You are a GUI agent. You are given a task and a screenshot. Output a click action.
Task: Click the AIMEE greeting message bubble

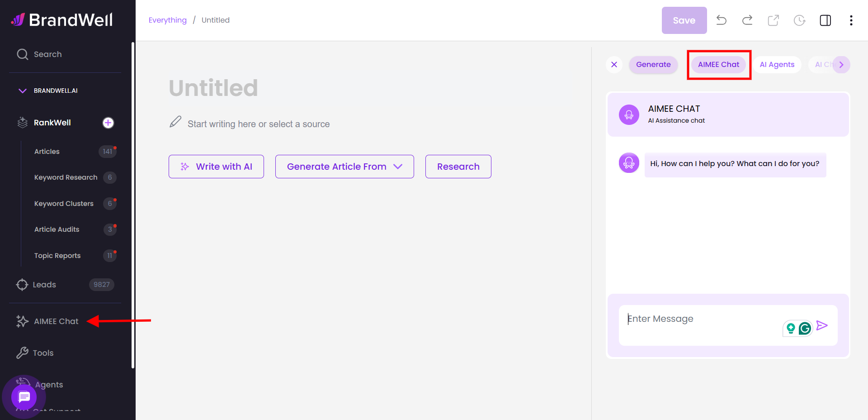[735, 165]
